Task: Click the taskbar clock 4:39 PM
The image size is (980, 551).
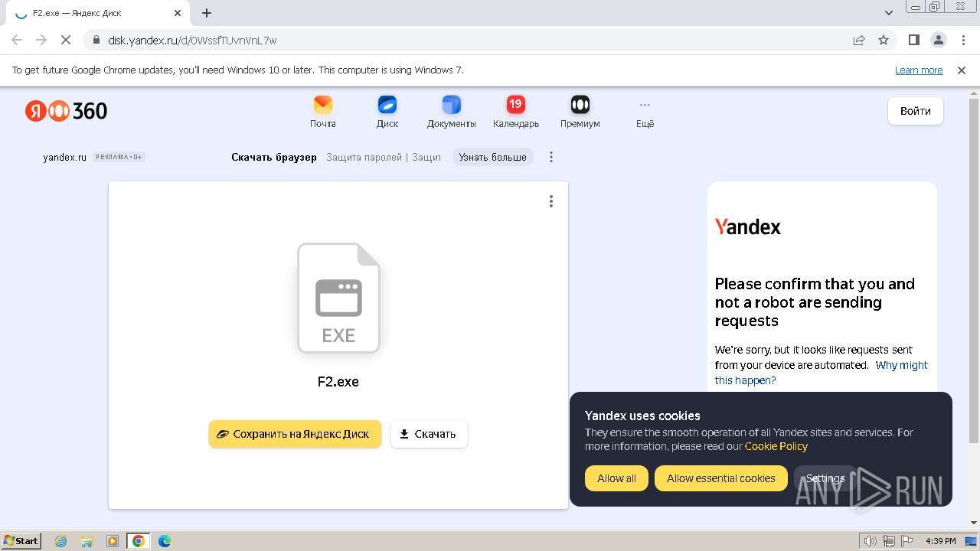Action: point(940,541)
